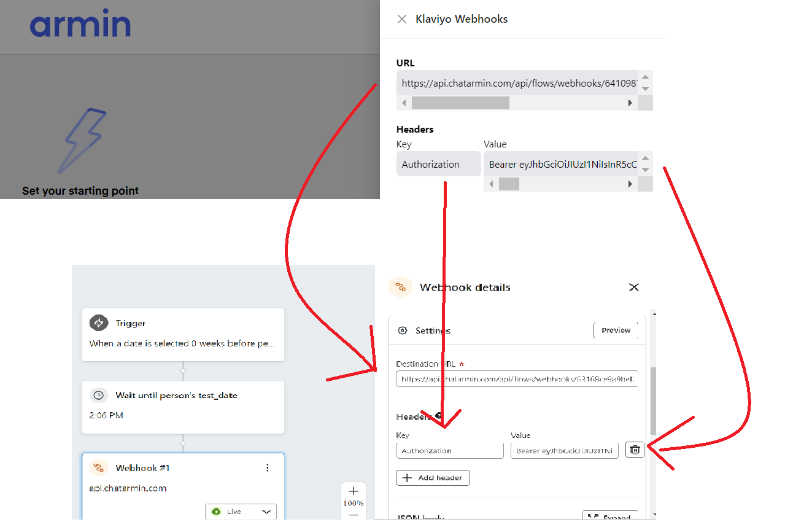
Task: Zoom in with the plus icon
Action: point(353,491)
